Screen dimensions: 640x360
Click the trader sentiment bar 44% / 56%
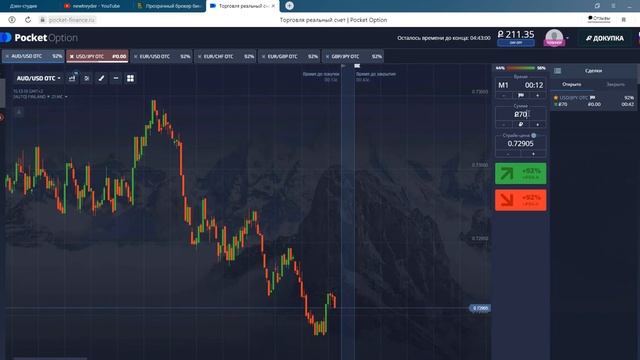pyautogui.click(x=520, y=68)
